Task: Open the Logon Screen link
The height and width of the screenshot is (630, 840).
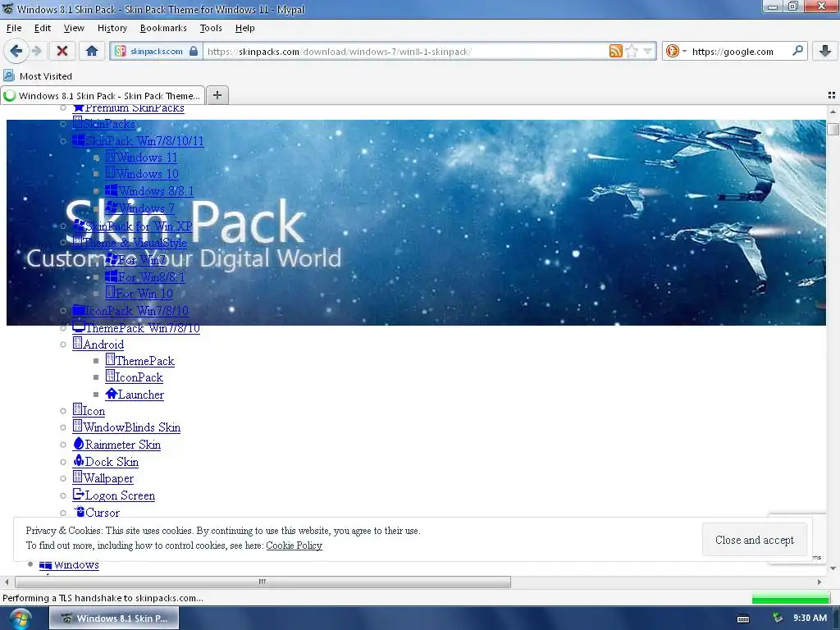Action: pyautogui.click(x=114, y=495)
